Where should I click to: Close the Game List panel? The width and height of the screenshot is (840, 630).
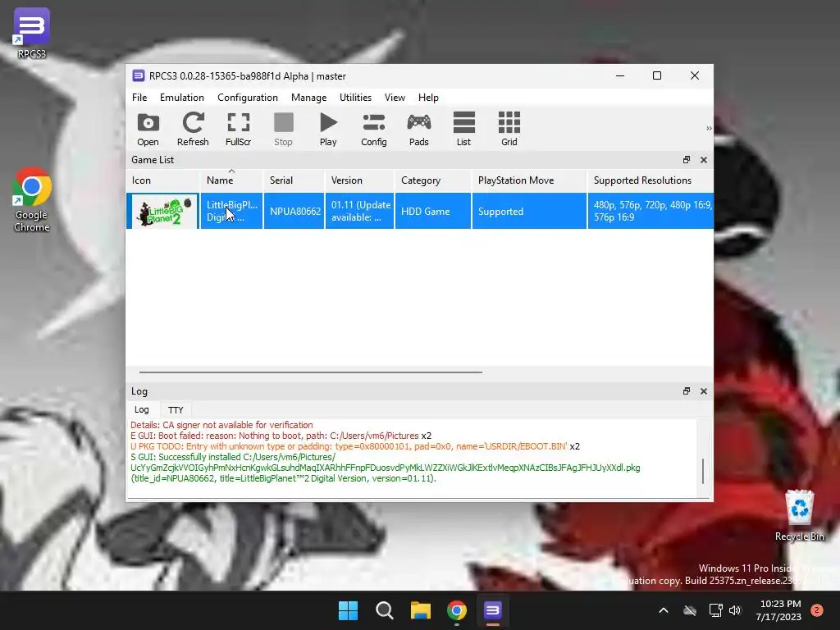pos(703,160)
